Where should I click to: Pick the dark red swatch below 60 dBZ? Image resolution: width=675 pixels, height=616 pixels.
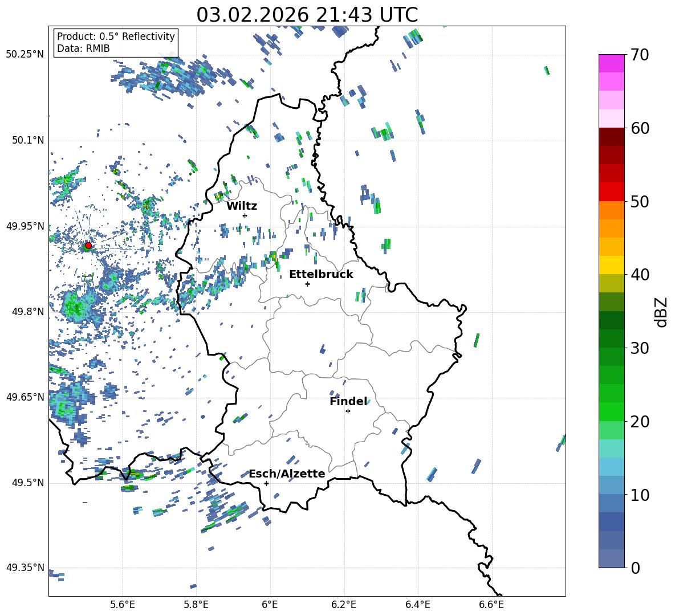point(612,137)
